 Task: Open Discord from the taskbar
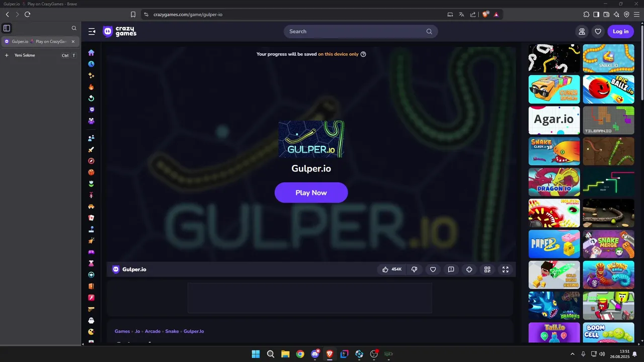click(x=315, y=354)
